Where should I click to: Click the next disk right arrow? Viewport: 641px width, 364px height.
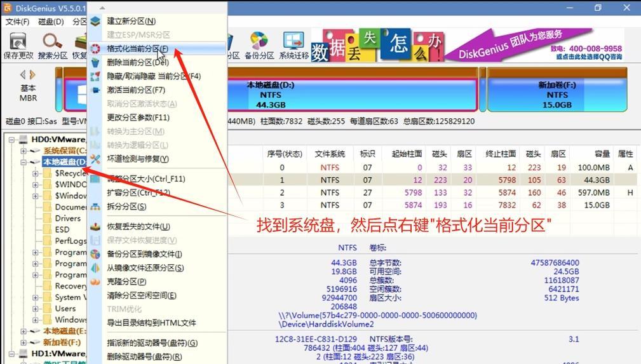[32, 74]
